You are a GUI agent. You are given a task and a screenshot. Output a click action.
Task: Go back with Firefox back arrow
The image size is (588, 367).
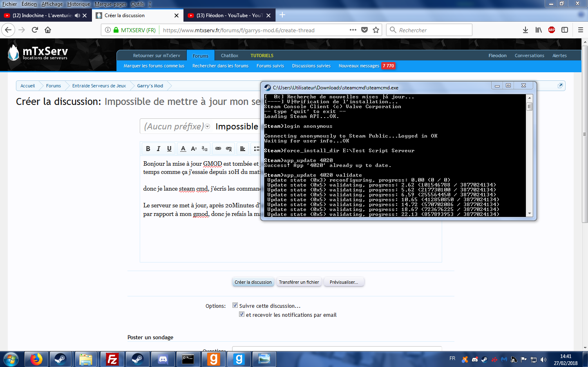pyautogui.click(x=8, y=30)
